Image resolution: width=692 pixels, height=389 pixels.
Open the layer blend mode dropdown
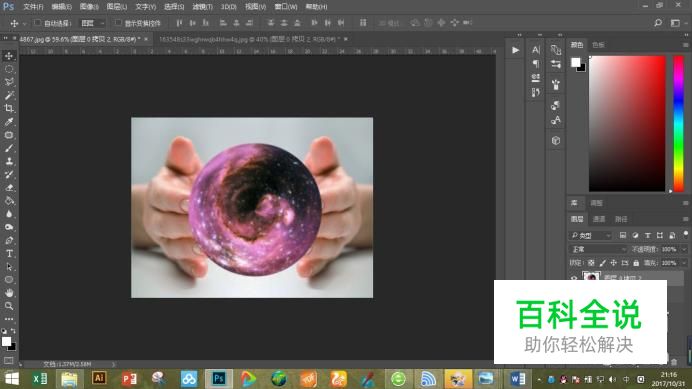point(598,249)
